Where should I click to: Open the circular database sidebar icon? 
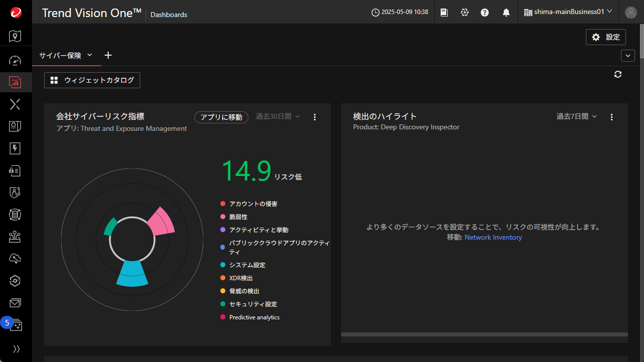16,215
